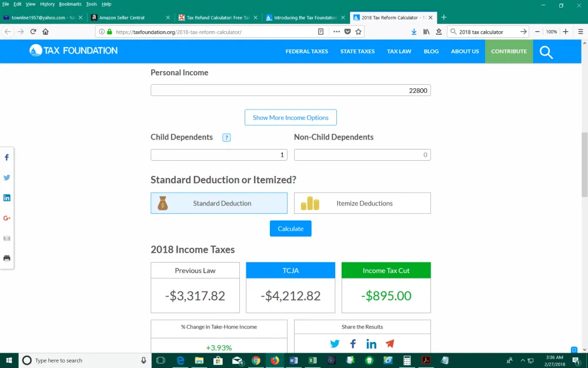Open BLOG navigation link

(431, 51)
